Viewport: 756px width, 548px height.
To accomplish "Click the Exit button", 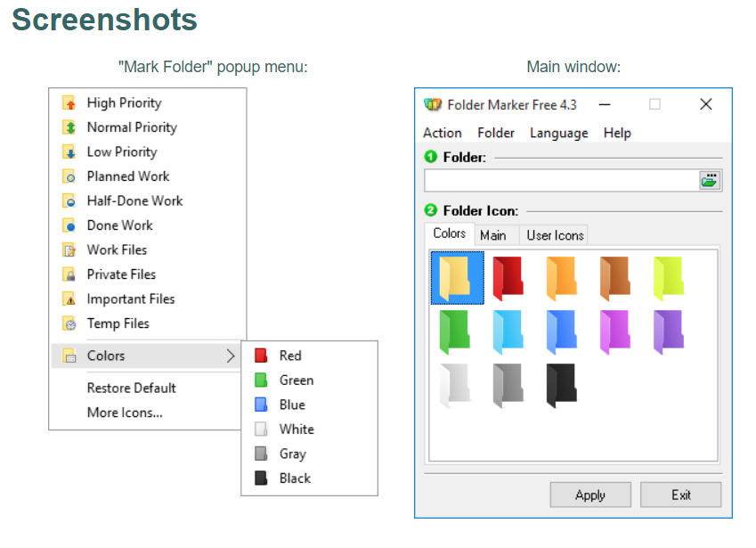I will pos(681,495).
